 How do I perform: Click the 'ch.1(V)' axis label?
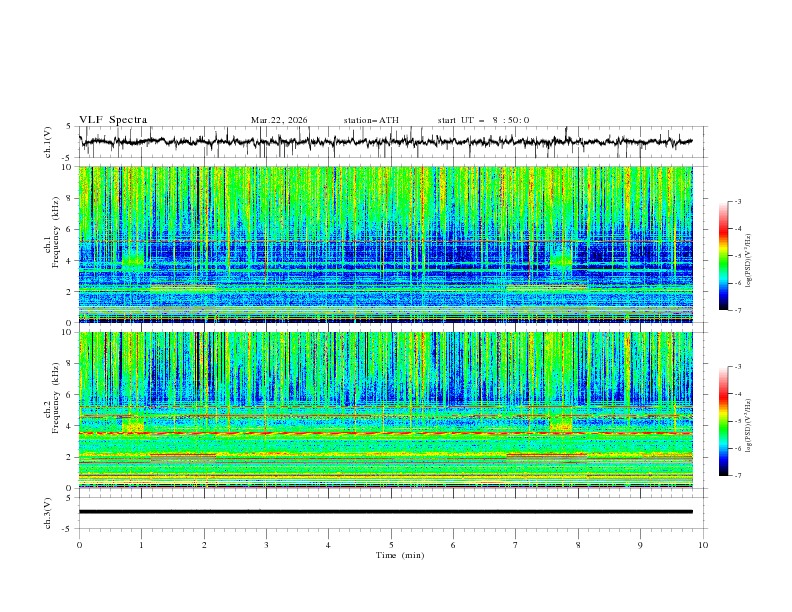[48, 142]
